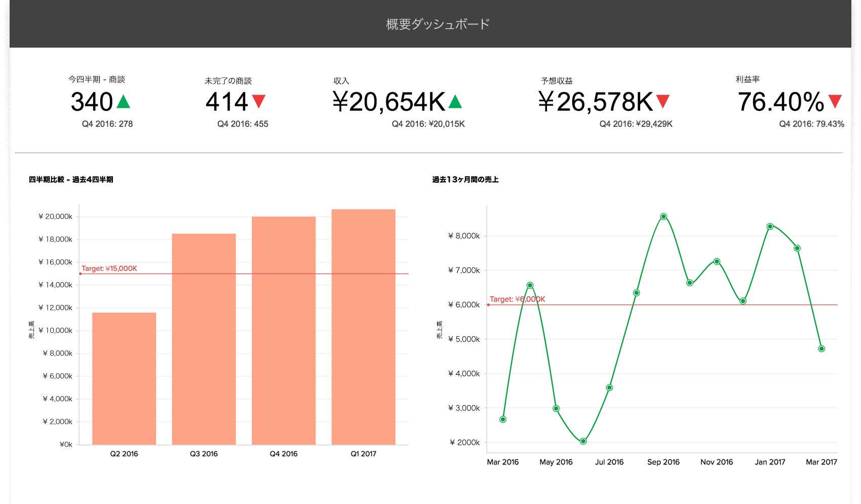Screen dimensions: 861x504
Task: Click the ¥26,578K expected revenue value
Action: pos(596,102)
